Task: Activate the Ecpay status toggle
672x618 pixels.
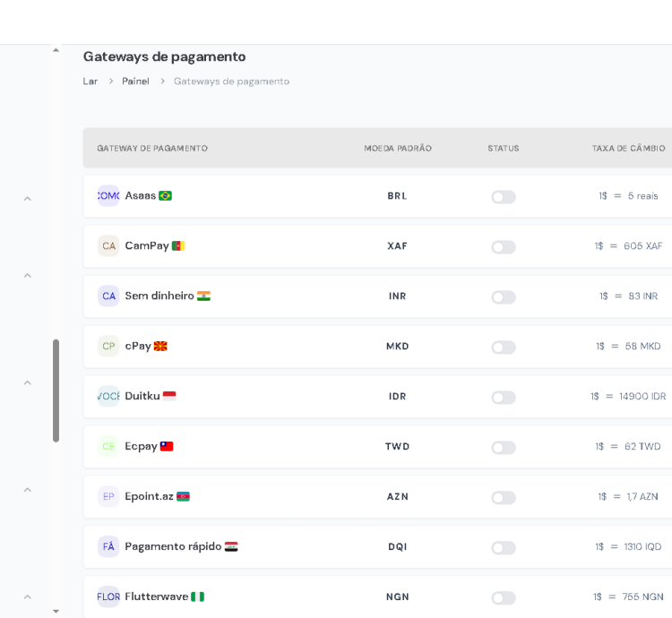Action: [x=504, y=448]
